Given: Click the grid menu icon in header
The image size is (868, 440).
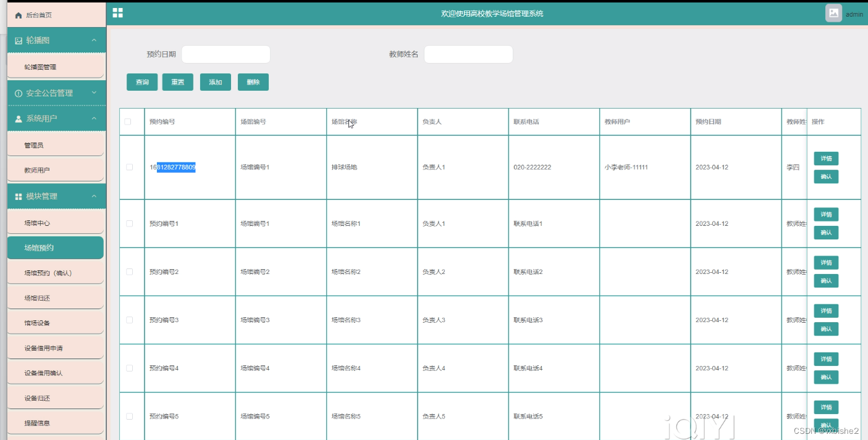Looking at the screenshot, I should (x=117, y=13).
